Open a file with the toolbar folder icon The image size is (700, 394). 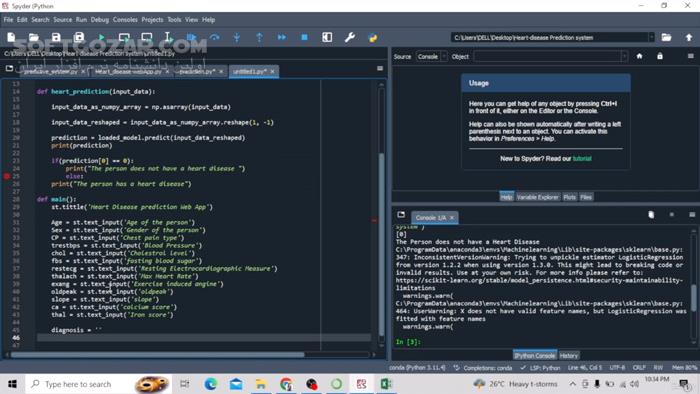[33, 37]
